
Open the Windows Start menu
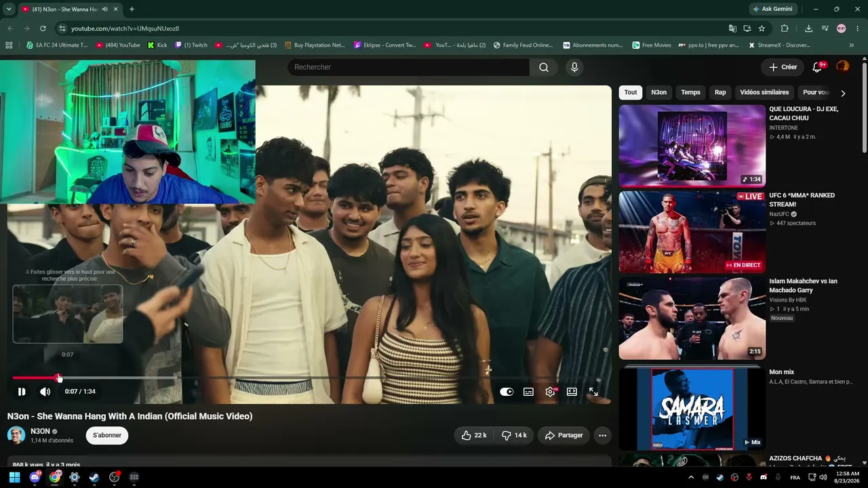click(x=14, y=477)
